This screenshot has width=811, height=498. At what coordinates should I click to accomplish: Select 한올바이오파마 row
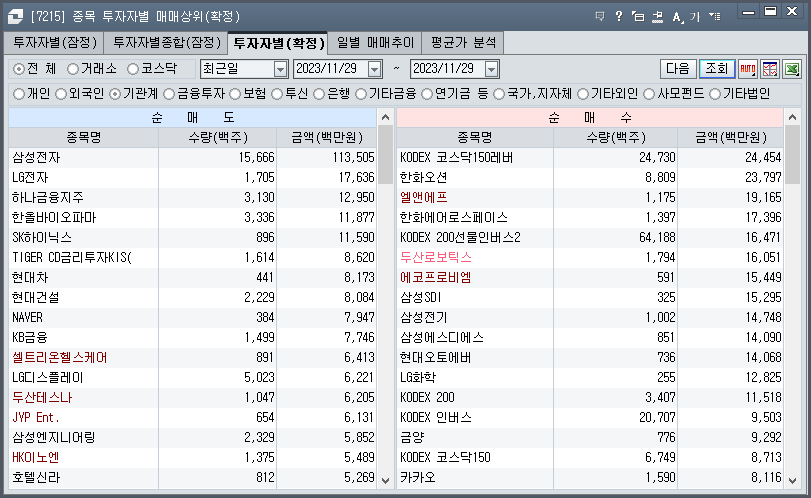click(192, 217)
